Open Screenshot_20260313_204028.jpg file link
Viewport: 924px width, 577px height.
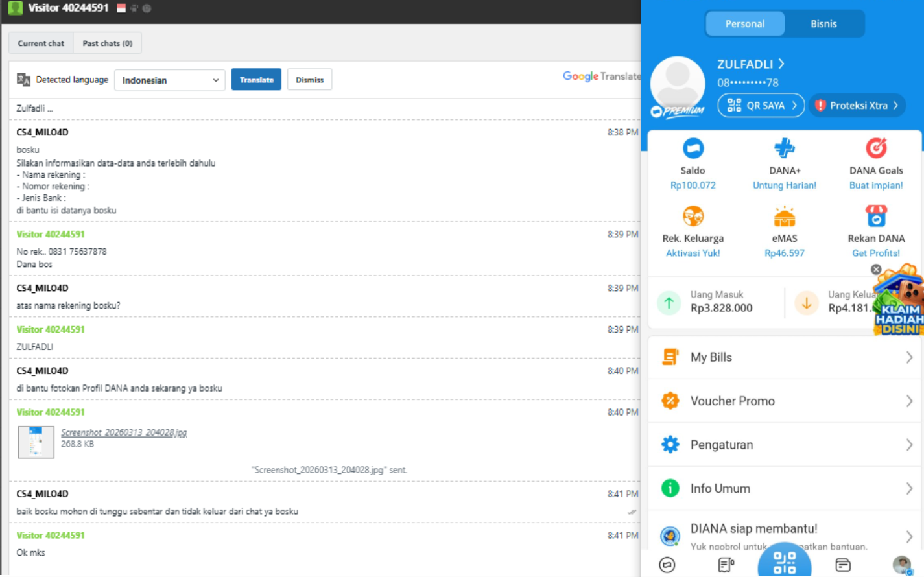pos(124,432)
